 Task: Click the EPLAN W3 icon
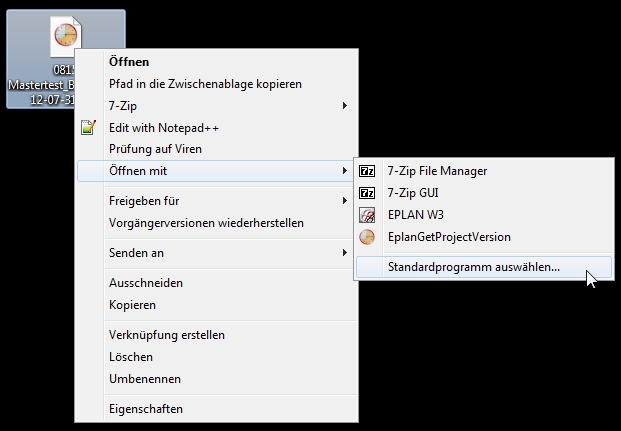tap(367, 215)
